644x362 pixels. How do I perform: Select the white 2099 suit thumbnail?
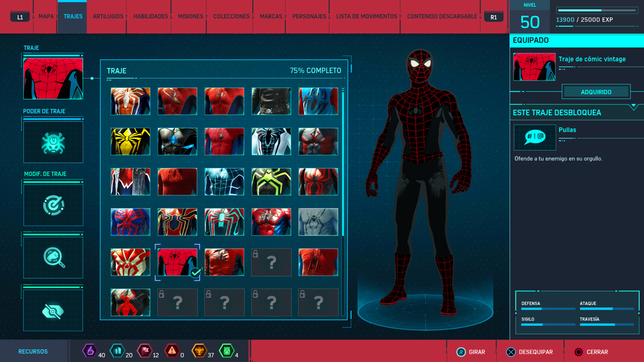[x=130, y=262]
